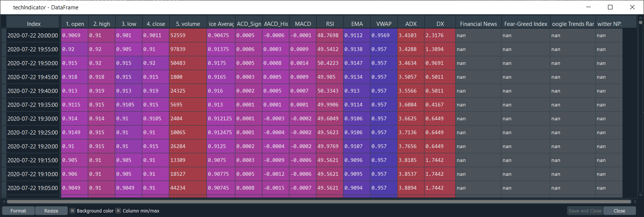Select row index 2020-07-22 19:55:00
Viewport: 644px width, 217px height.
click(33, 49)
